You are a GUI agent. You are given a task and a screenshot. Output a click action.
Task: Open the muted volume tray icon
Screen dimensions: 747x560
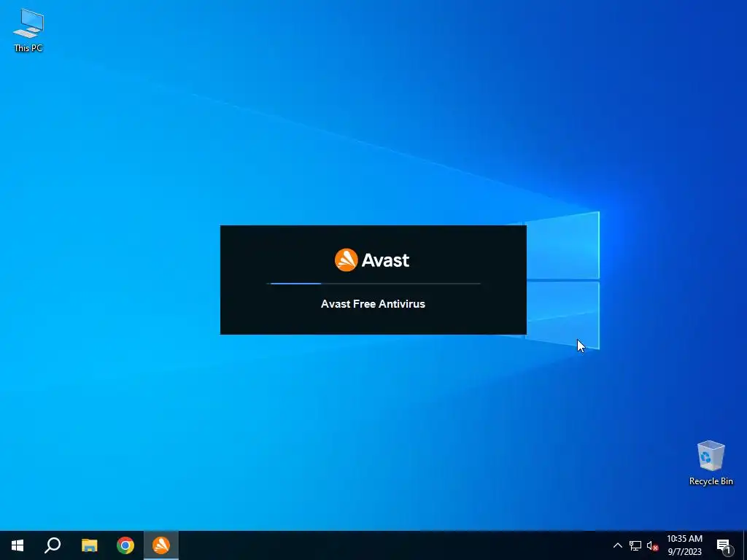tap(652, 545)
